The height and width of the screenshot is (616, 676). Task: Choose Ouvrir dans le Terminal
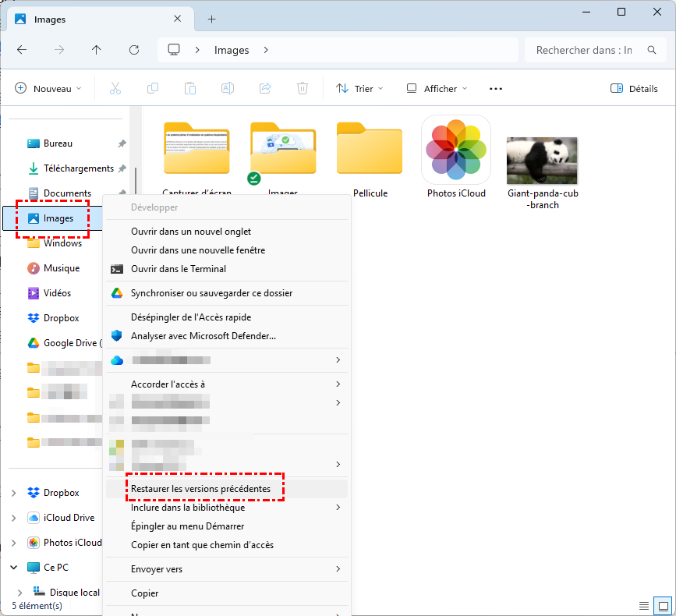pyautogui.click(x=179, y=269)
